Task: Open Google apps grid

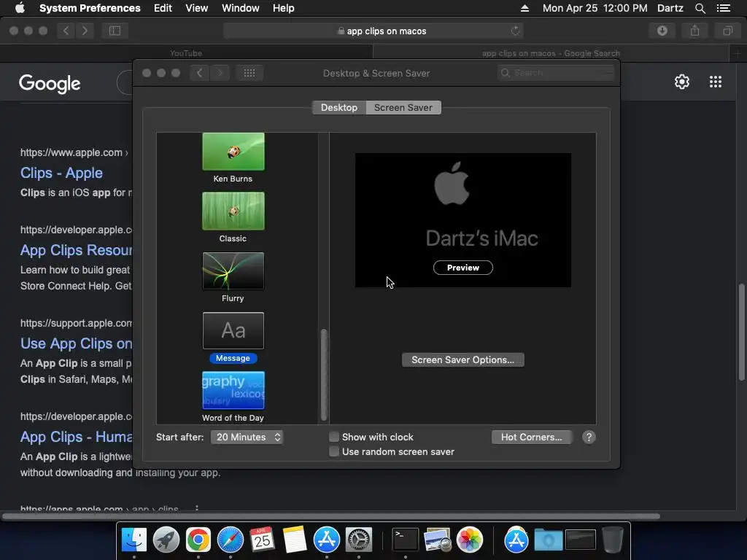Action: click(x=716, y=82)
